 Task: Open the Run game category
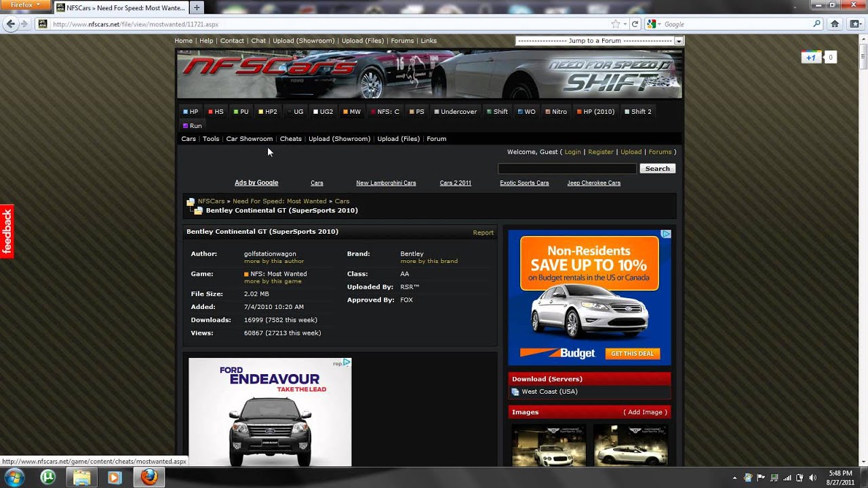(x=192, y=126)
